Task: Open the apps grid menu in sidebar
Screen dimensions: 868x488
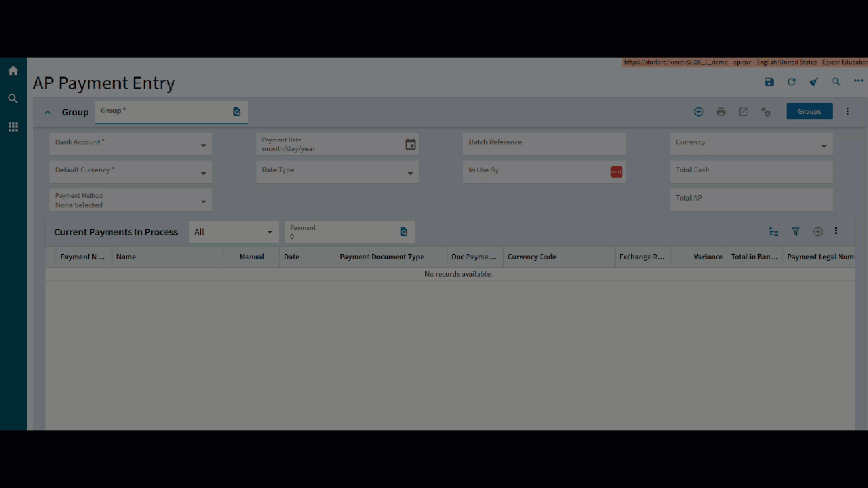Action: click(x=13, y=127)
